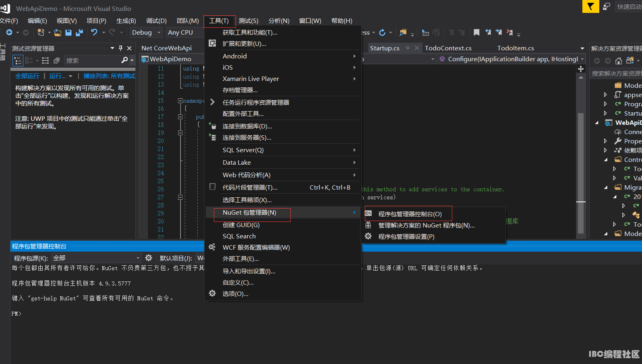Click the feedback icon next to notification flag
The width and height of the screenshot is (642, 364).
(x=607, y=6)
